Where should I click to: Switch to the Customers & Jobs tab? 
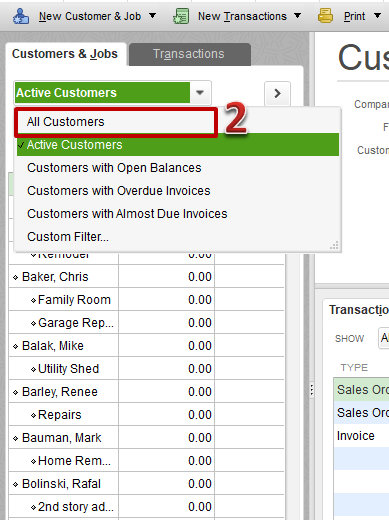click(x=65, y=54)
